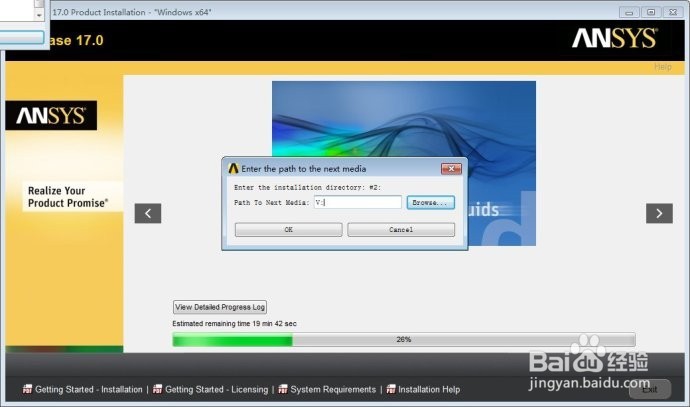This screenshot has height=407, width=690.
Task: Click the 'Estimated remaining time 19 min 42 sec' text
Action: (x=234, y=323)
